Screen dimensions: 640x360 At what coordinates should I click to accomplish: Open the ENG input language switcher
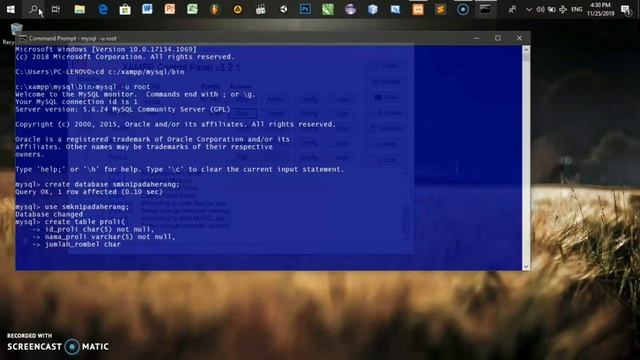576,9
